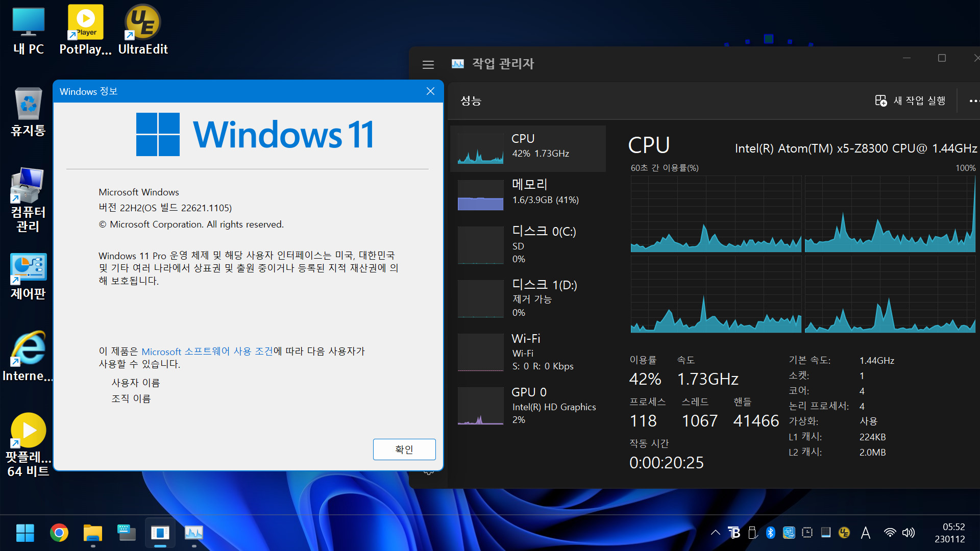Launch PotPlayer from the desktop shortcut
Viewport: 980px width, 551px height.
(85, 31)
